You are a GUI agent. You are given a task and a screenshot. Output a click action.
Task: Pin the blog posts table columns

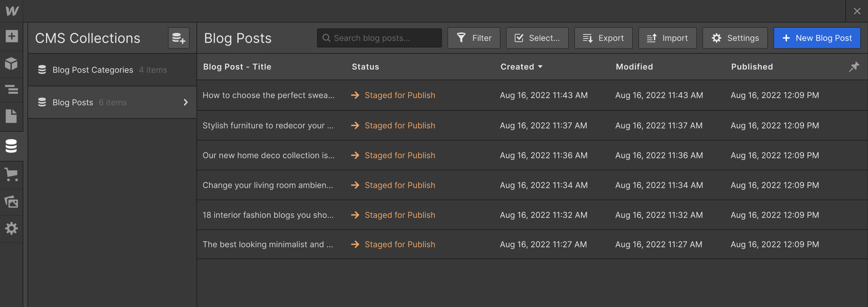[x=854, y=67]
